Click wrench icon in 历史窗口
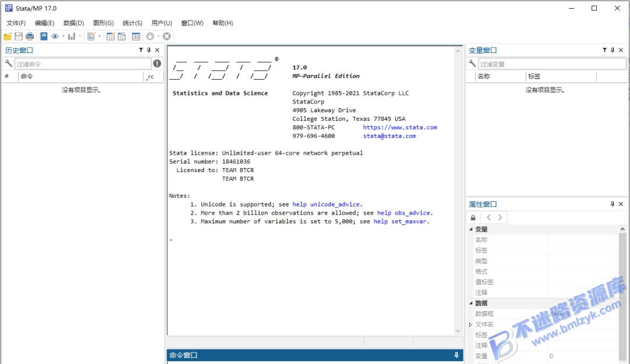 point(8,63)
